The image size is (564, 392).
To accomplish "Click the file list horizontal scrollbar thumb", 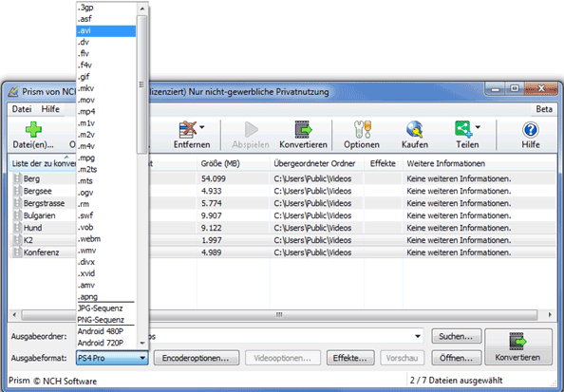I will (x=279, y=315).
